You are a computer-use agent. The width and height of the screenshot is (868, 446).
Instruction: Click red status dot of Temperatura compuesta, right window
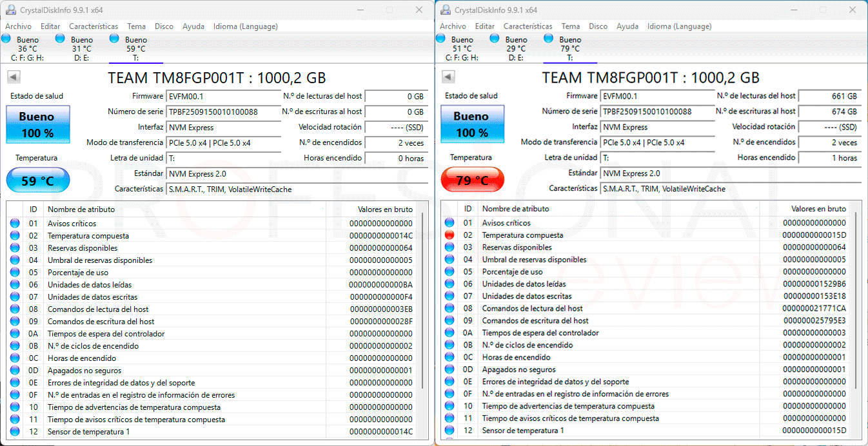click(x=449, y=235)
